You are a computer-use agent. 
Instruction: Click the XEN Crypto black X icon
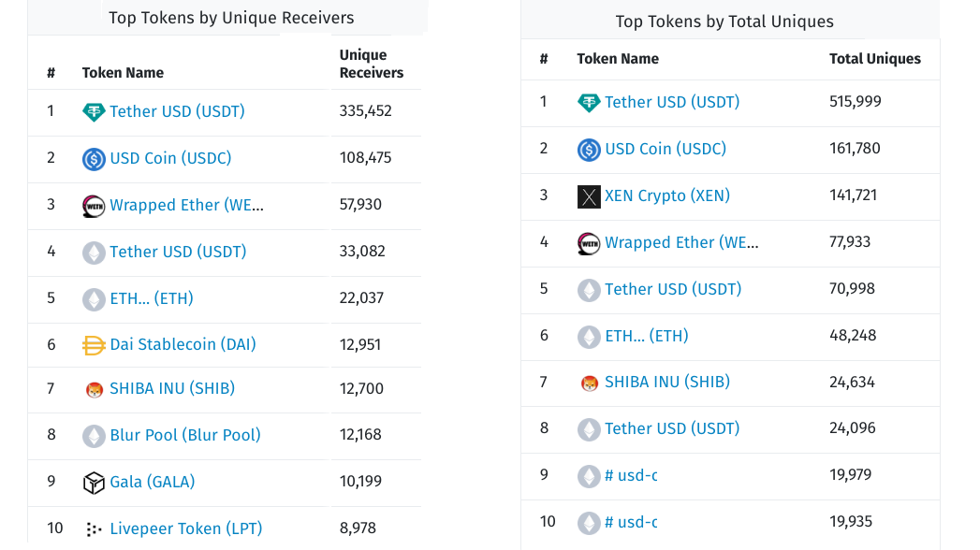[x=589, y=196]
